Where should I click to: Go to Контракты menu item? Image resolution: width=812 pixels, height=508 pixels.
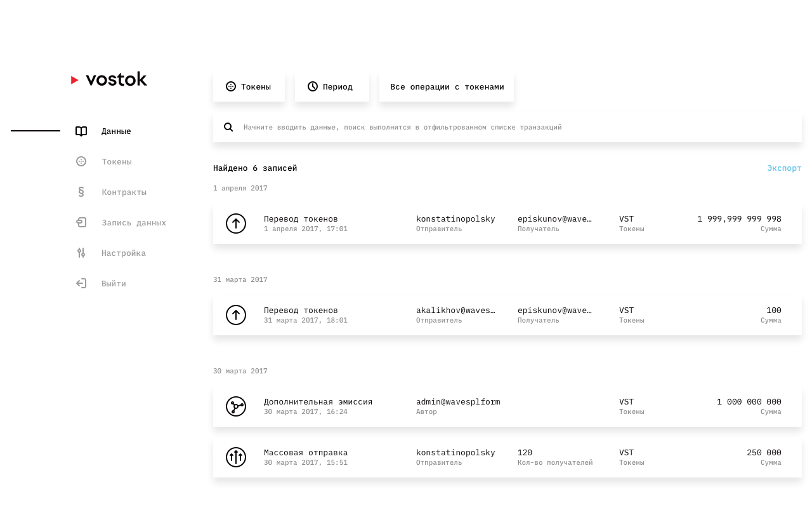pyautogui.click(x=124, y=192)
